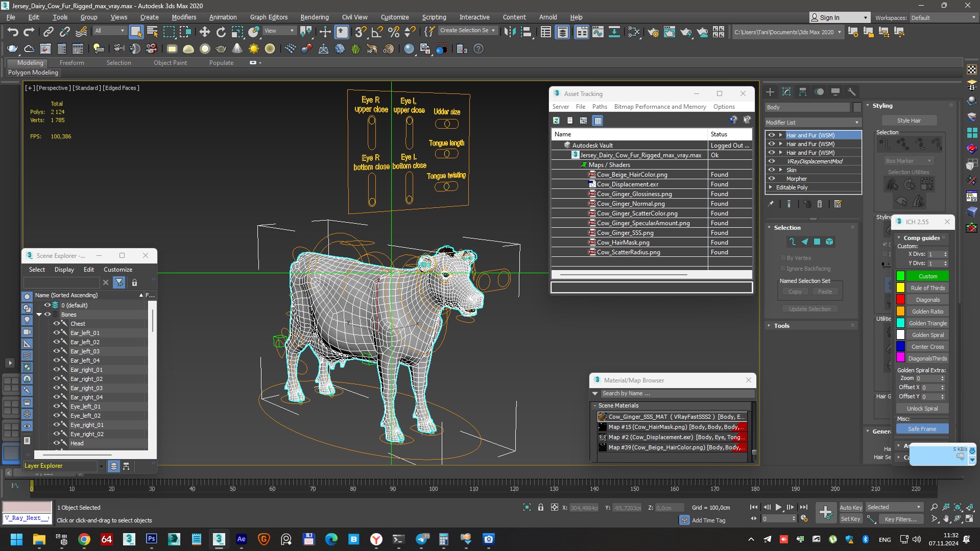Screen dimensions: 980x551
Task: Select the Guides sub-object icon in Selection rollout
Action: tap(792, 242)
